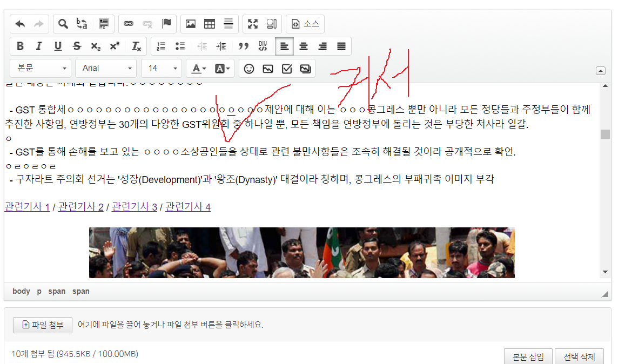Remove formatting with the Tx icon
This screenshot has height=364, width=625.
tap(136, 46)
